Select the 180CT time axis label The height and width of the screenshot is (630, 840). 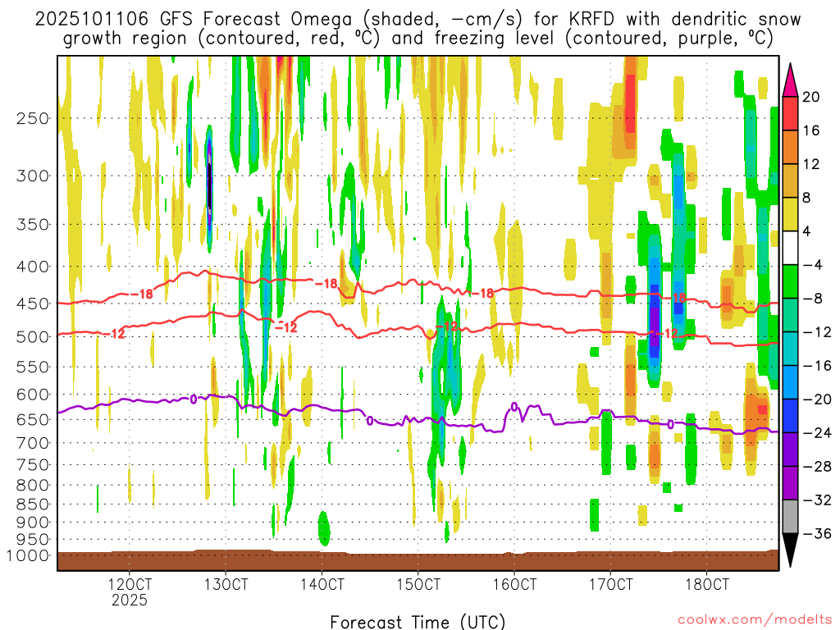(x=707, y=584)
